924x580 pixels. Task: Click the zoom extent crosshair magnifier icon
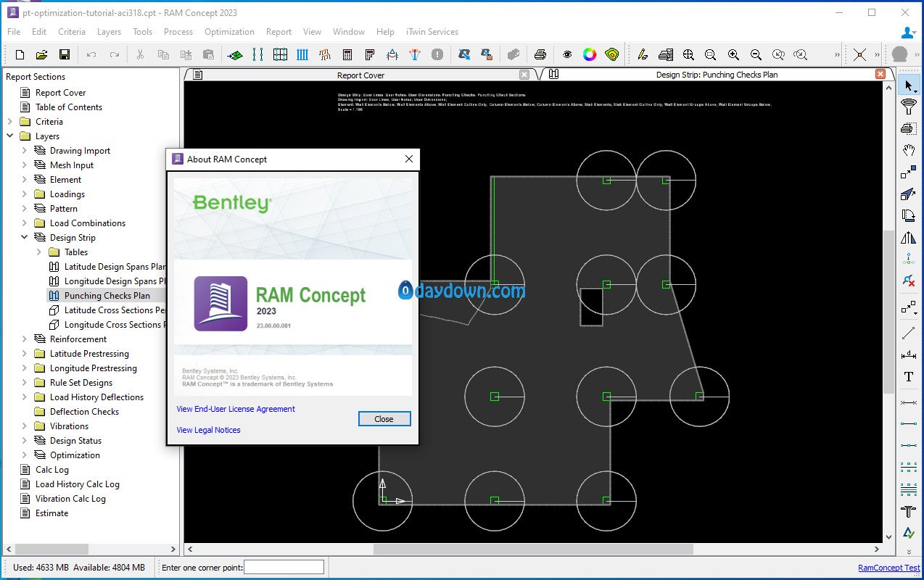(688, 54)
